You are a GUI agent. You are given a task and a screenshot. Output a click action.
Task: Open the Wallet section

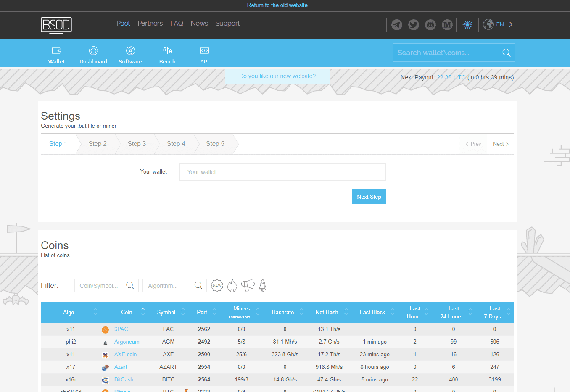56,55
